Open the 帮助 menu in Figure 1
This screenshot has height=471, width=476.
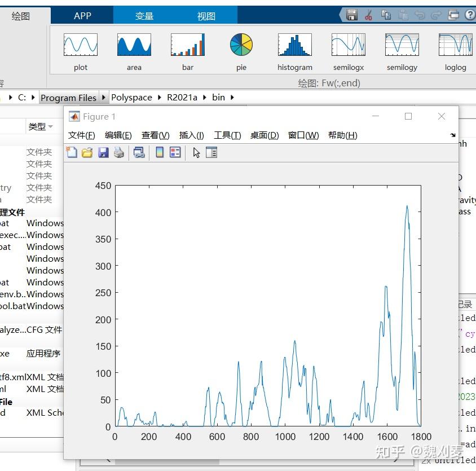click(x=342, y=135)
